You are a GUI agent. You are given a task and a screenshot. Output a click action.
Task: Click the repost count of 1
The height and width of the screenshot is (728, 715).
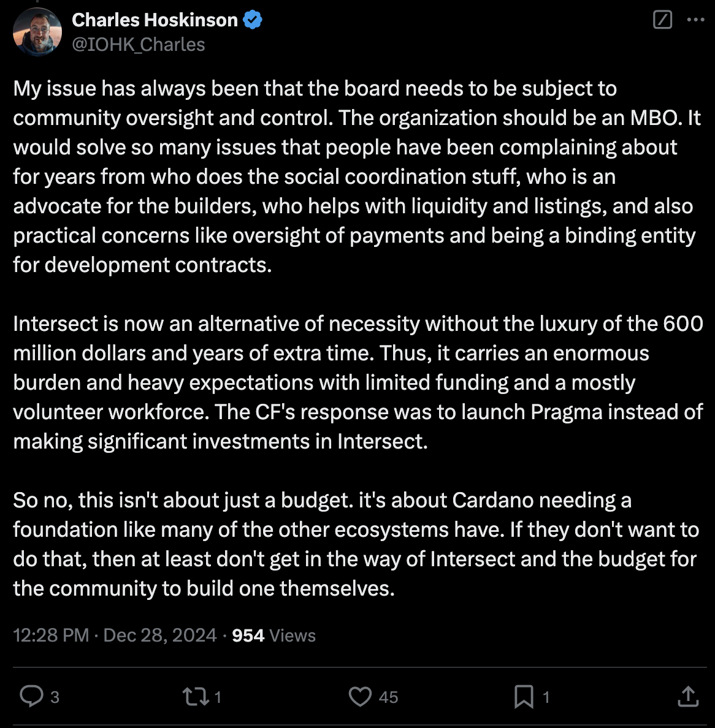[218, 697]
